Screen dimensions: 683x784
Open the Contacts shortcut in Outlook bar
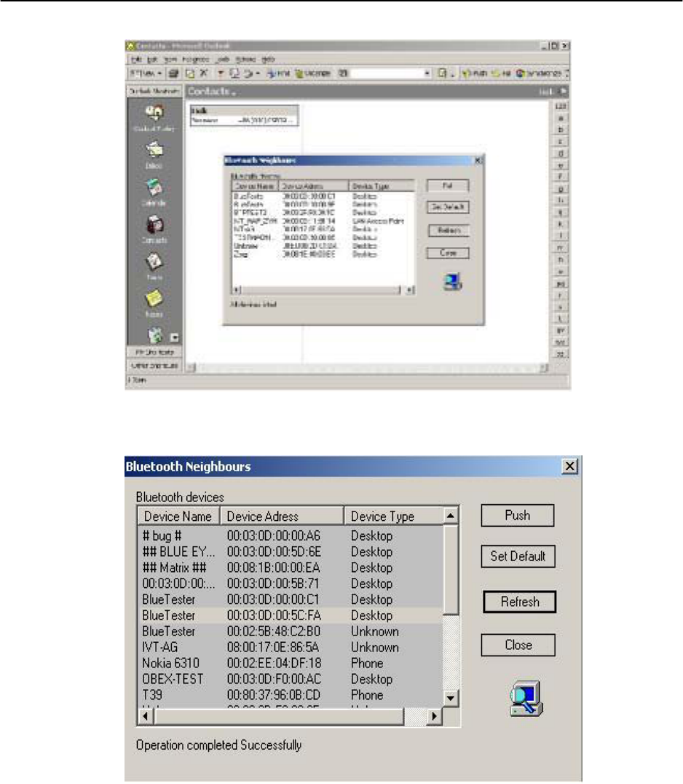[x=154, y=230]
